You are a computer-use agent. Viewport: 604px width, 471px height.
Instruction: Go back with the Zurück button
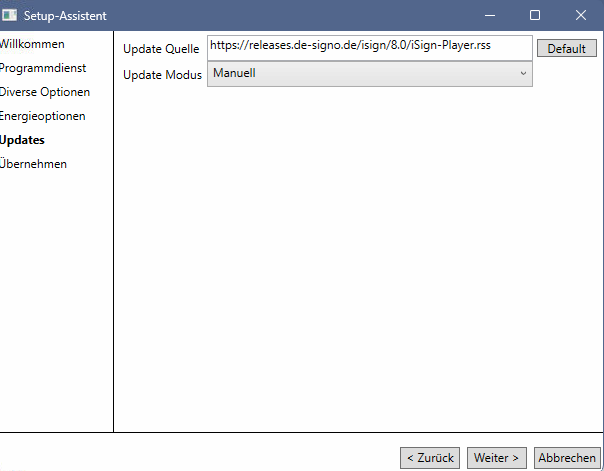pos(430,458)
